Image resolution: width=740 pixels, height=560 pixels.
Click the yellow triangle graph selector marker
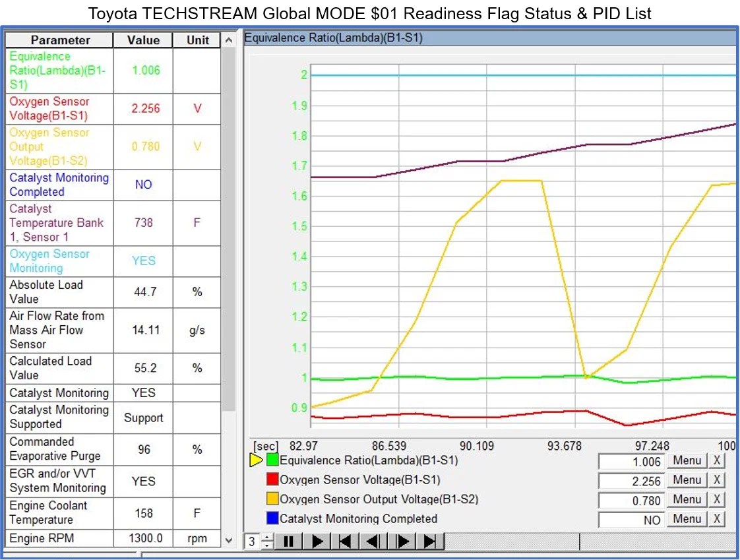(x=256, y=460)
